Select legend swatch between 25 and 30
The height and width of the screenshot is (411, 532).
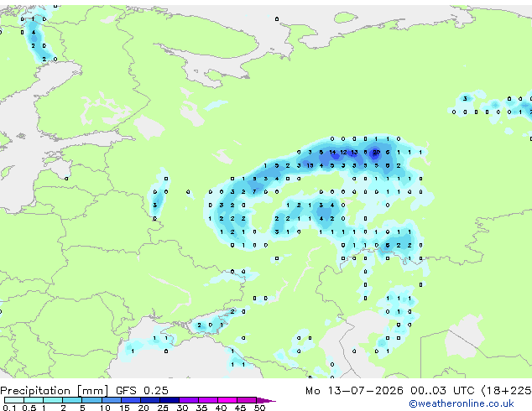[x=170, y=400]
